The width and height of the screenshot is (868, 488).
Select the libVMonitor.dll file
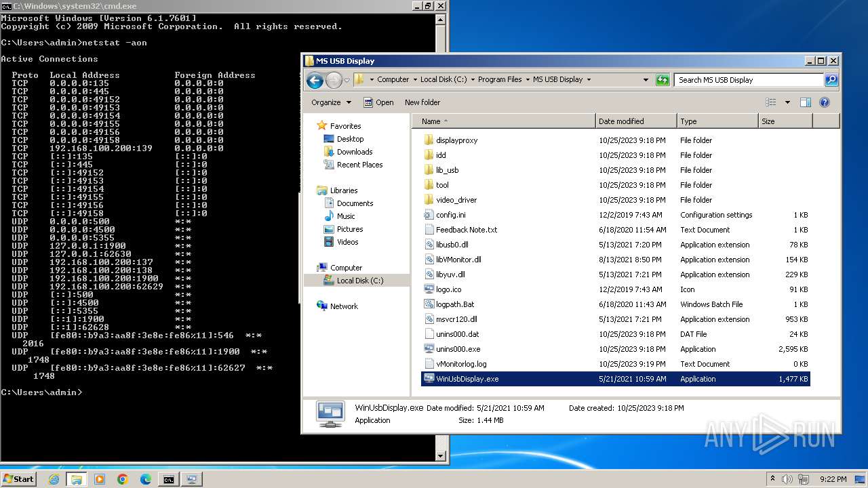(x=458, y=260)
